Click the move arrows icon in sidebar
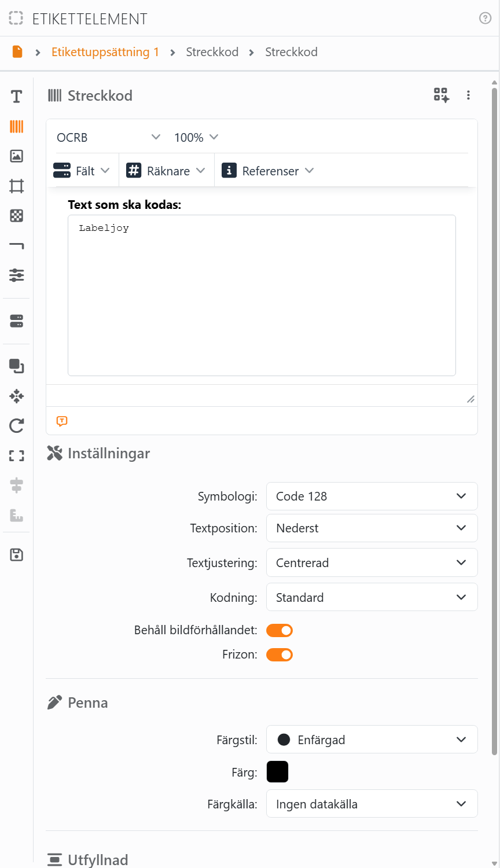The width and height of the screenshot is (500, 868). (16, 396)
